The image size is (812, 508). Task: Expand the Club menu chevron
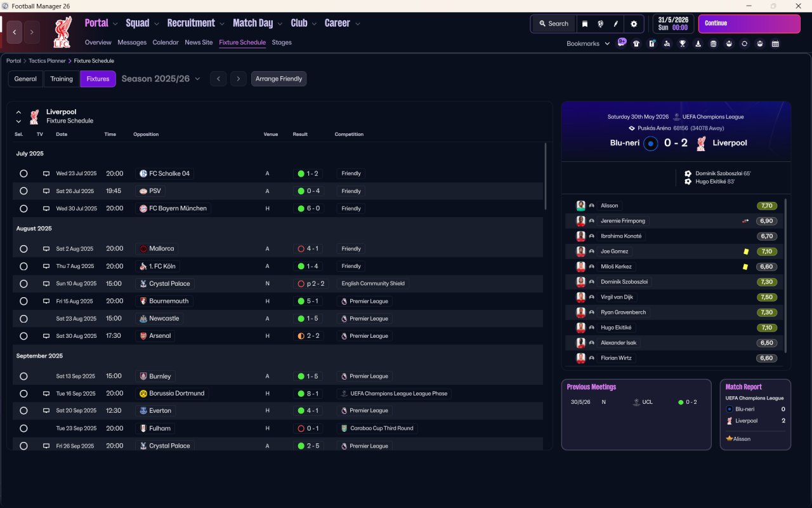[x=313, y=24]
